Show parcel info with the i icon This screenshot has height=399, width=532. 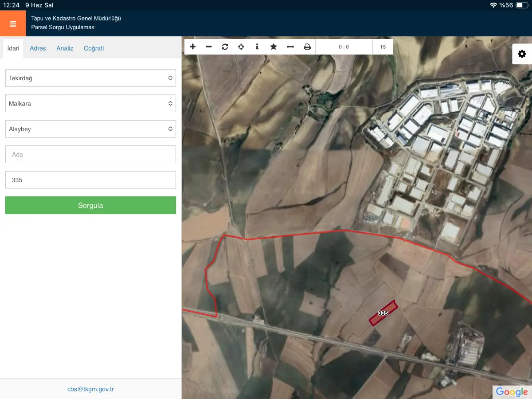(257, 47)
